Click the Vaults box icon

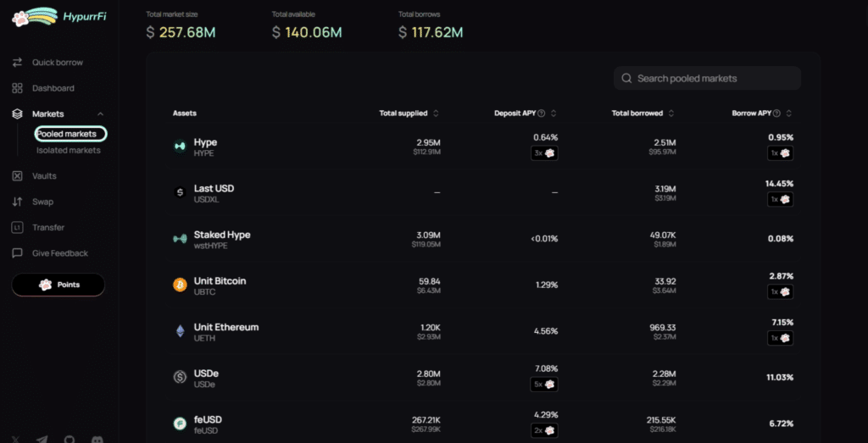17,176
